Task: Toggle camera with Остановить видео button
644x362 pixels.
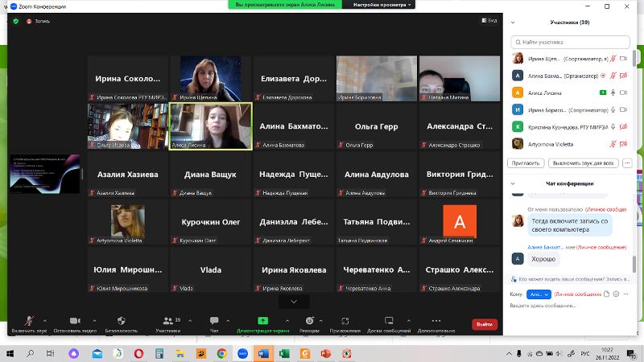Action: pyautogui.click(x=74, y=320)
